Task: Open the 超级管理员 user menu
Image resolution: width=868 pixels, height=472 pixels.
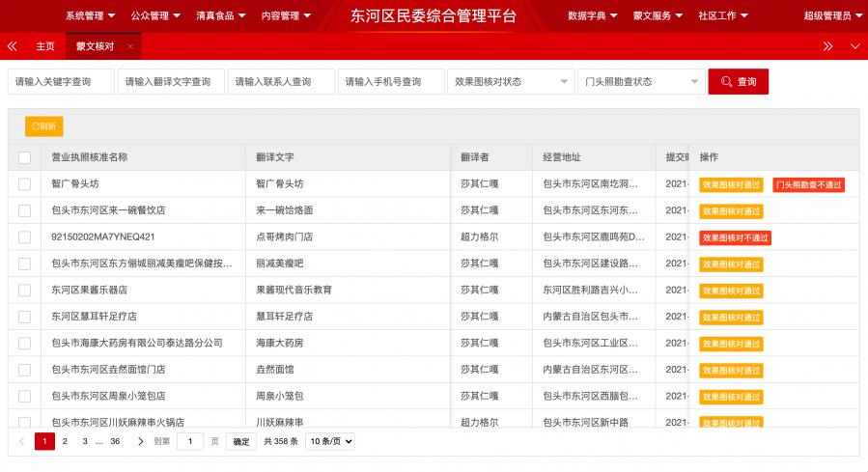Action: tap(832, 15)
